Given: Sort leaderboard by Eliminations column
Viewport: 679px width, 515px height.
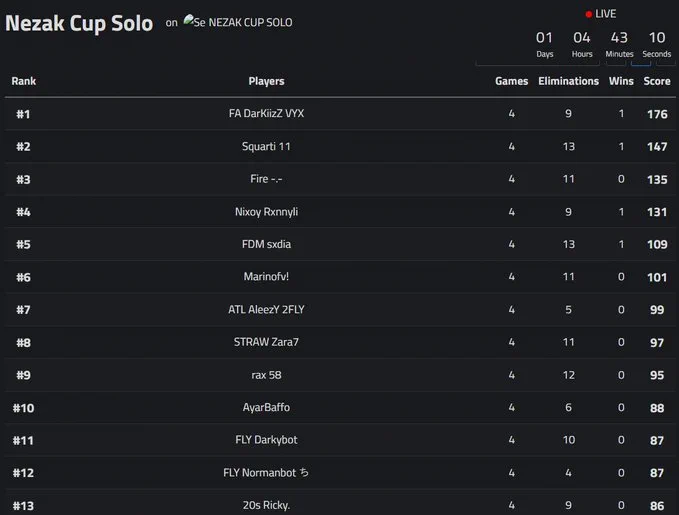Looking at the screenshot, I should (568, 81).
